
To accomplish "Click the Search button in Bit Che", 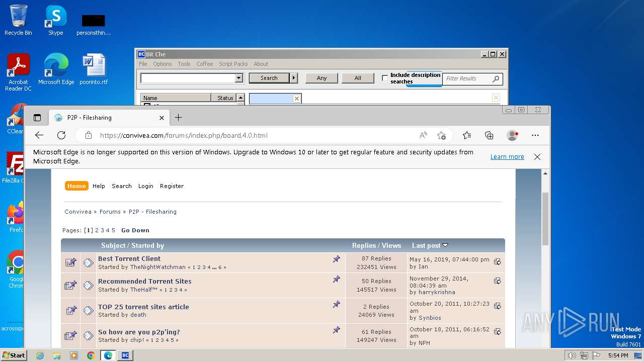I will [269, 78].
